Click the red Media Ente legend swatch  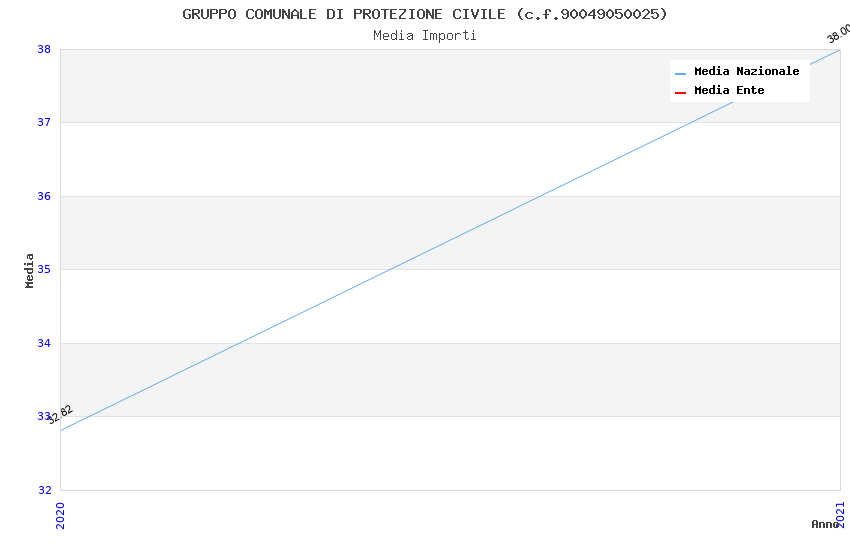pos(680,92)
